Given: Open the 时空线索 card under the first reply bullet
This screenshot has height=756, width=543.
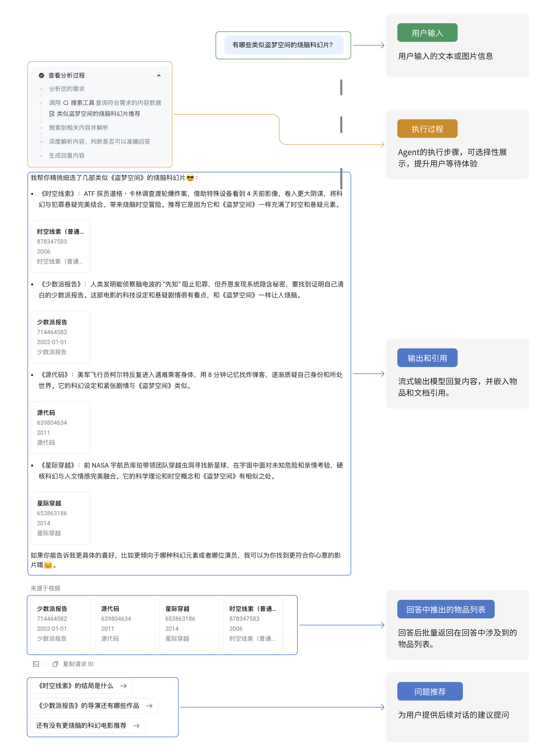Looking at the screenshot, I should pyautogui.click(x=61, y=247).
